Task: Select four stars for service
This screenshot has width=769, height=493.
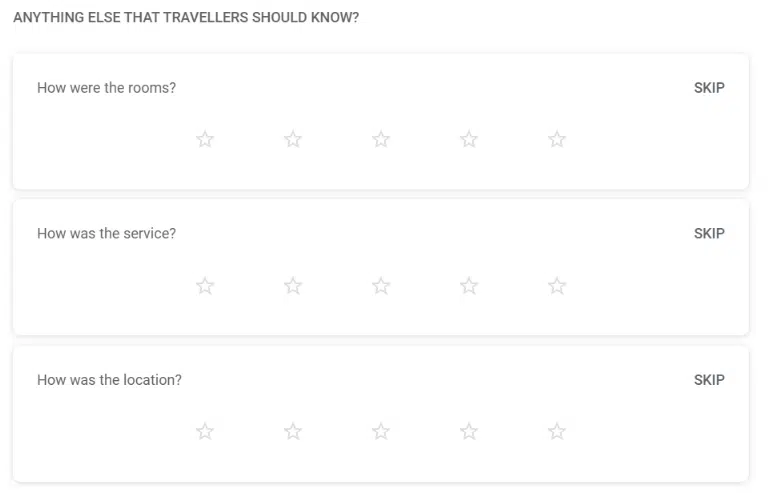Action: pos(469,286)
